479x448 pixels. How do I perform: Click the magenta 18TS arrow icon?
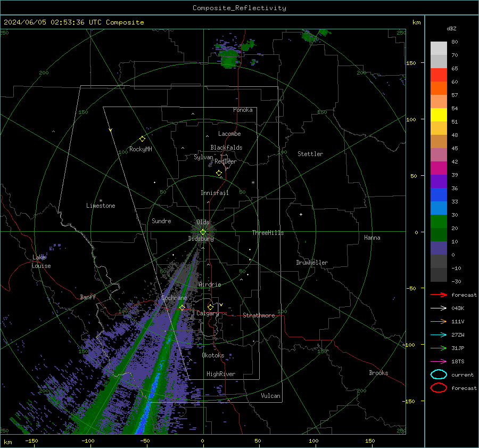(439, 362)
